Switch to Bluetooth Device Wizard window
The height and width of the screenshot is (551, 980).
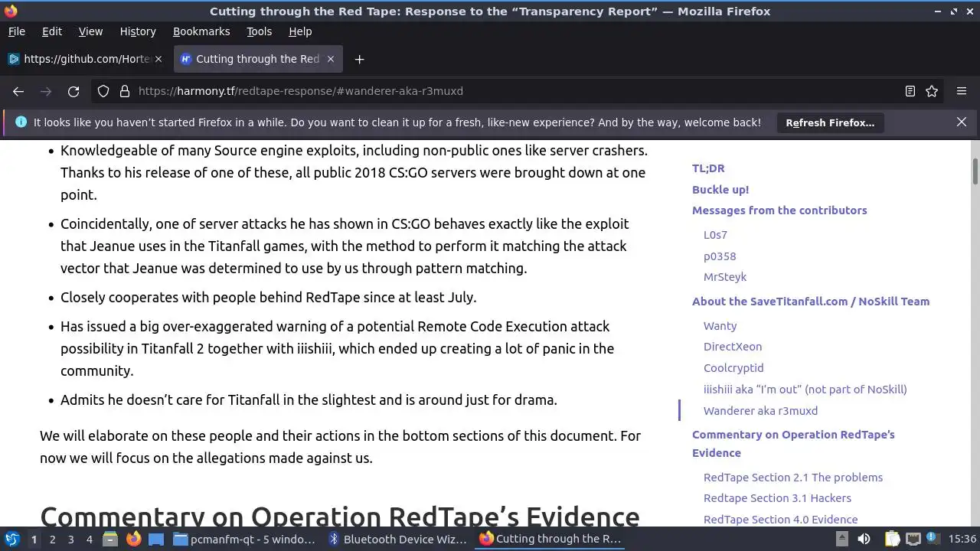click(397, 540)
